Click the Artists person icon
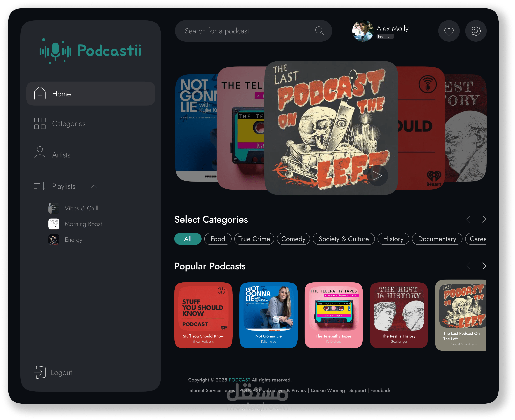This screenshot has width=515, height=420. tap(40, 152)
